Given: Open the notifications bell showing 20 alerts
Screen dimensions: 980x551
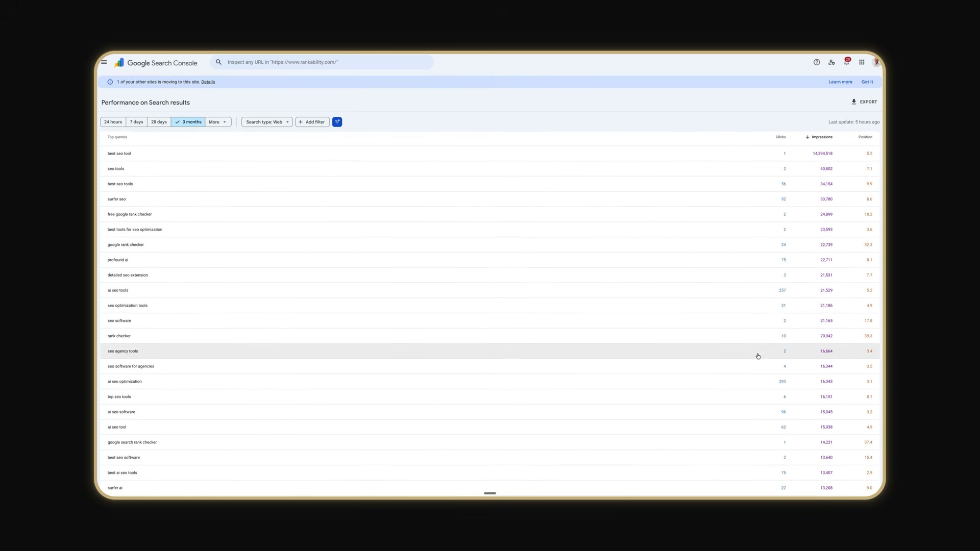Looking at the screenshot, I should click(846, 62).
